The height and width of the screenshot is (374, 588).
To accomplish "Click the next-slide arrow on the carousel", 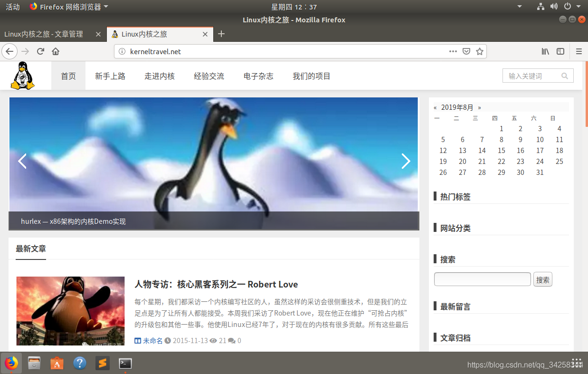I will pyautogui.click(x=406, y=161).
